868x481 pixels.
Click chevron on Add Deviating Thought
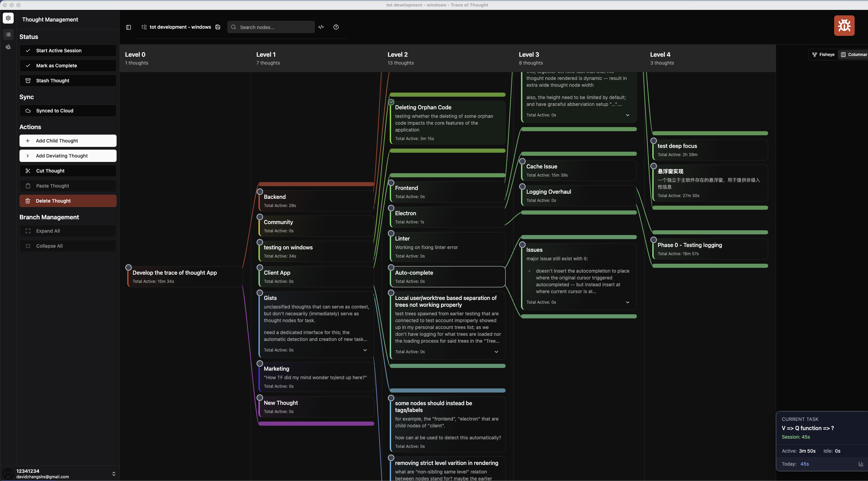28,156
